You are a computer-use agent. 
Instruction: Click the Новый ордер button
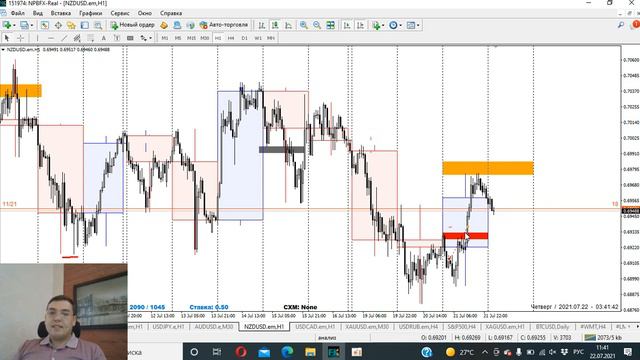pos(133,25)
